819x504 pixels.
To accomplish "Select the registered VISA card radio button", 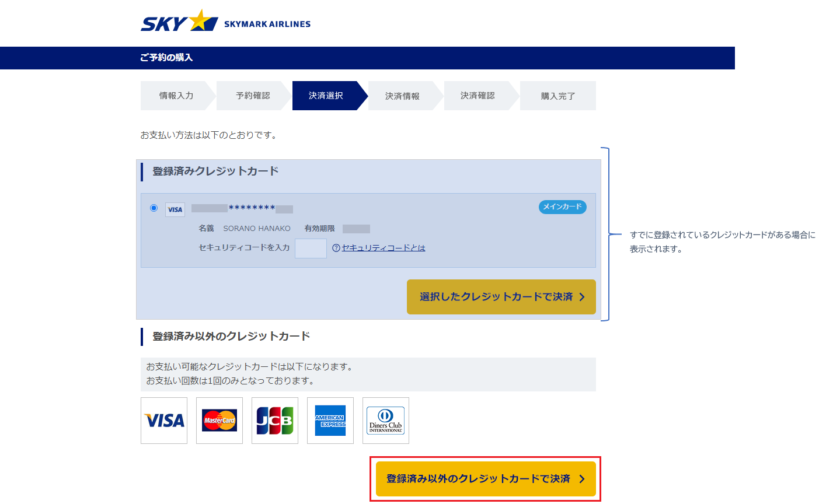I will (154, 208).
